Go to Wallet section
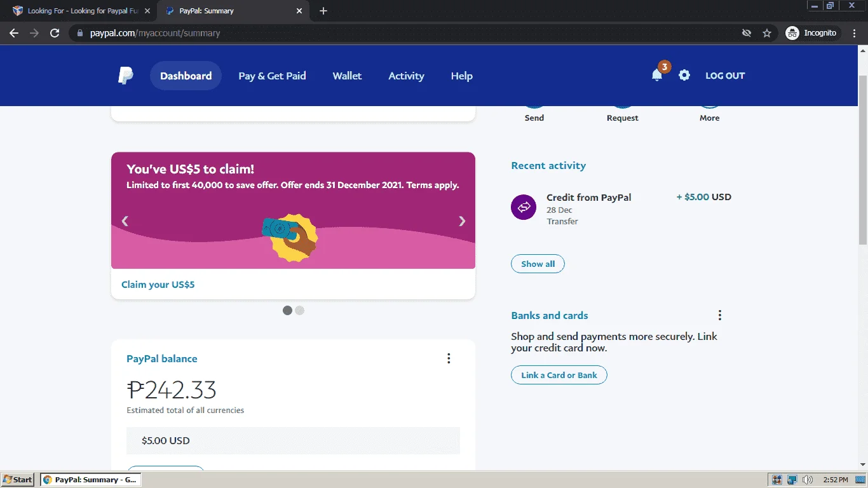 [347, 76]
